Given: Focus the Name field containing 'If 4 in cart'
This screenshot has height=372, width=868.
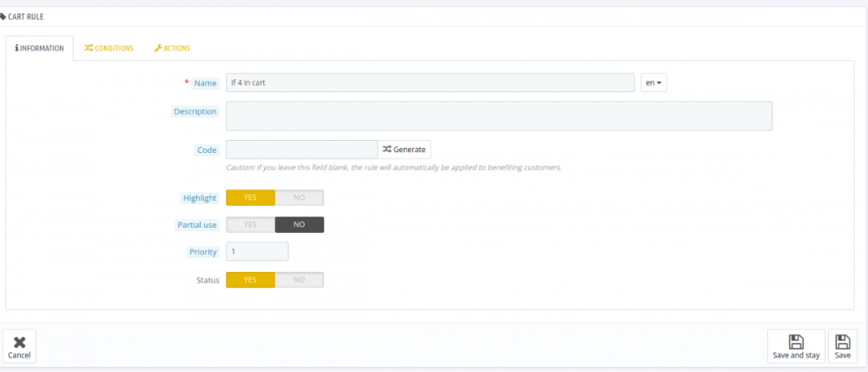Looking at the screenshot, I should tap(430, 83).
